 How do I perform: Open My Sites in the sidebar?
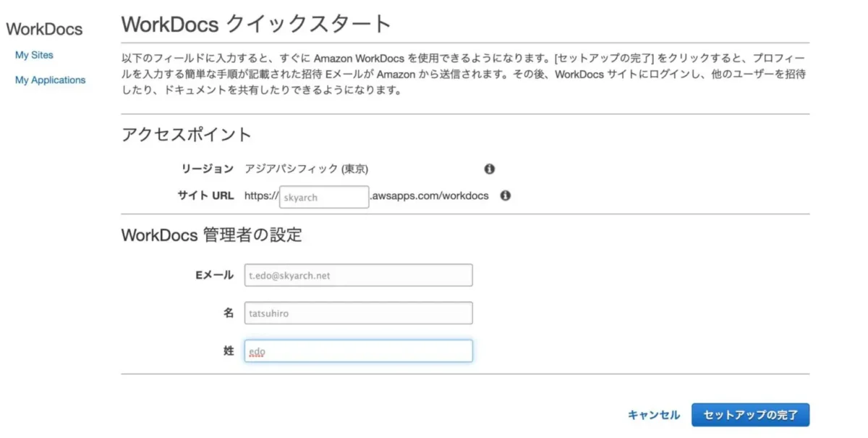[34, 55]
